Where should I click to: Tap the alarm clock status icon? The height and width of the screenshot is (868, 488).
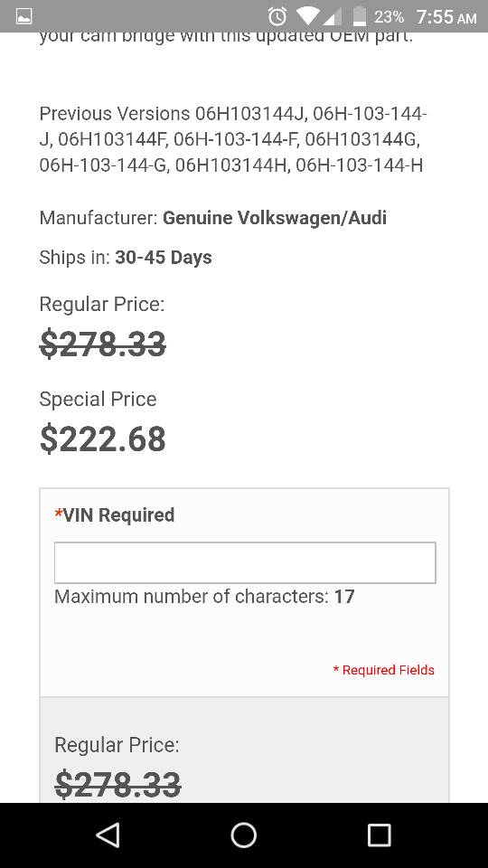pyautogui.click(x=277, y=16)
